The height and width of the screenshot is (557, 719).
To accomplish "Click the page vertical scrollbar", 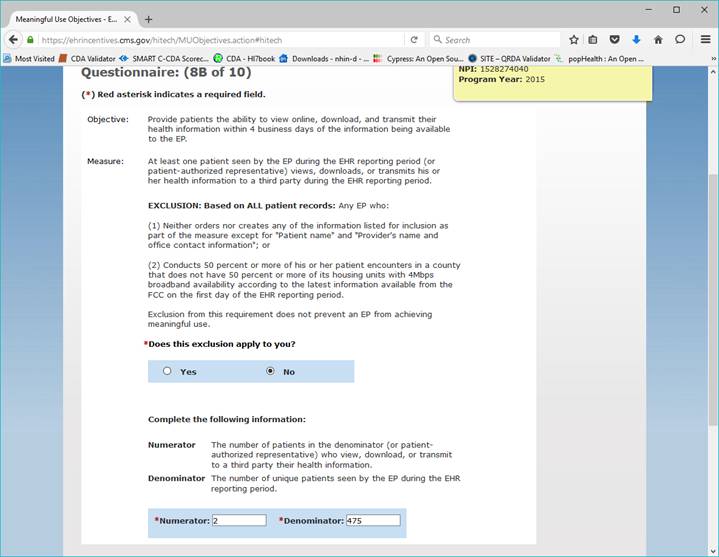I will tap(711, 300).
